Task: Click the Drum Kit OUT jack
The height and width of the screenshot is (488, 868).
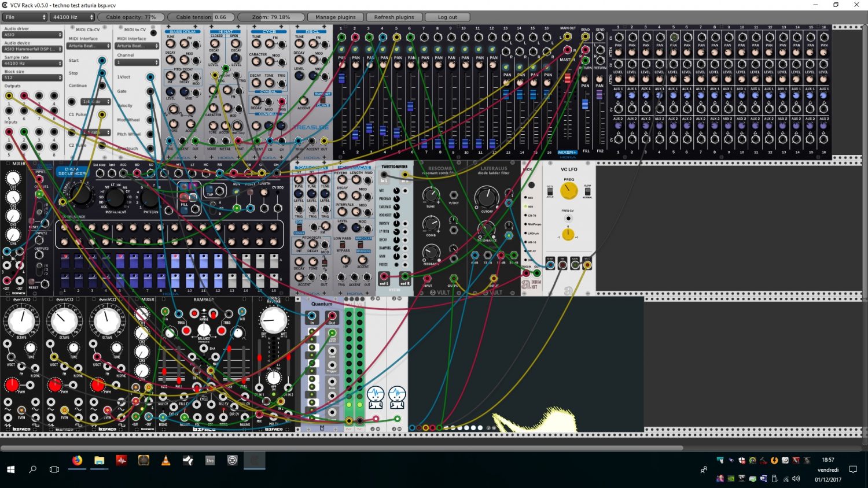Action: coord(537,273)
